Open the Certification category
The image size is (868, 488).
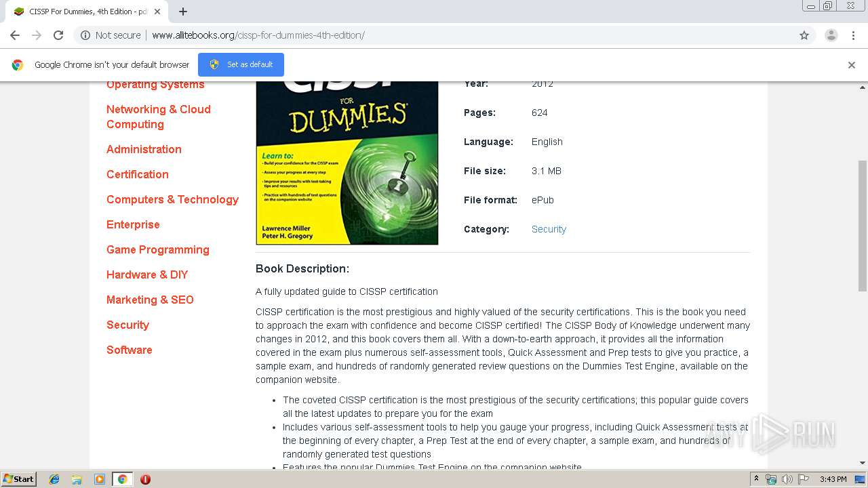138,174
